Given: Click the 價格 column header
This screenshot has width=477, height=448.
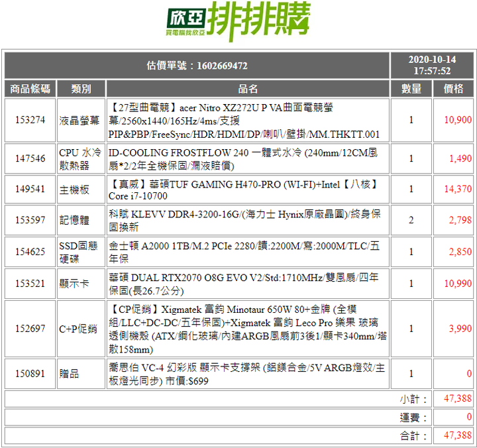Looking at the screenshot, I should coord(453,89).
